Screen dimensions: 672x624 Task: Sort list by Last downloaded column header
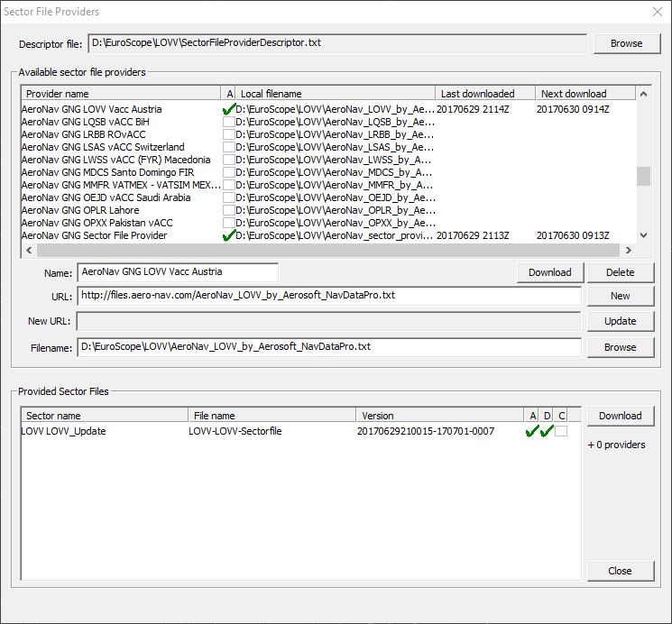485,94
